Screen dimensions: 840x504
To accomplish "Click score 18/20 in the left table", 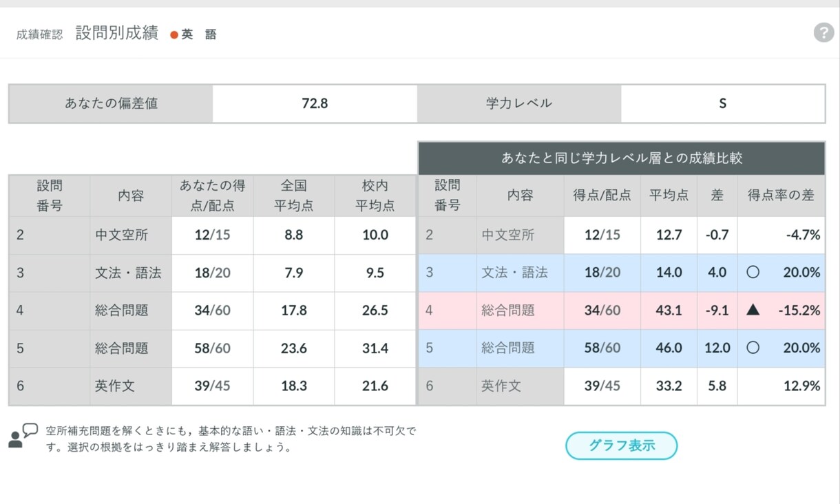I will 212,273.
